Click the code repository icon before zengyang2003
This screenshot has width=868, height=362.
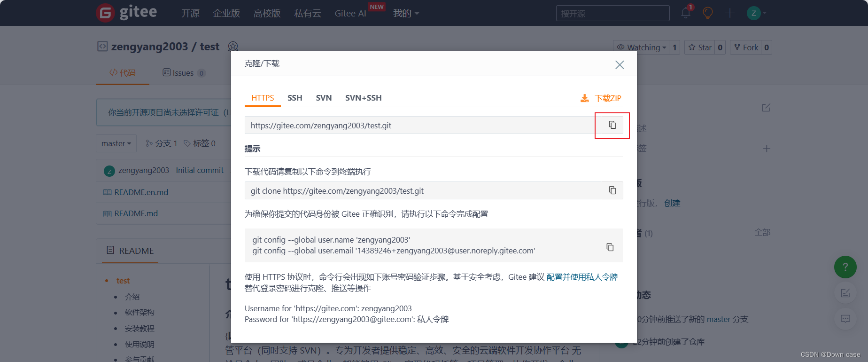(102, 46)
